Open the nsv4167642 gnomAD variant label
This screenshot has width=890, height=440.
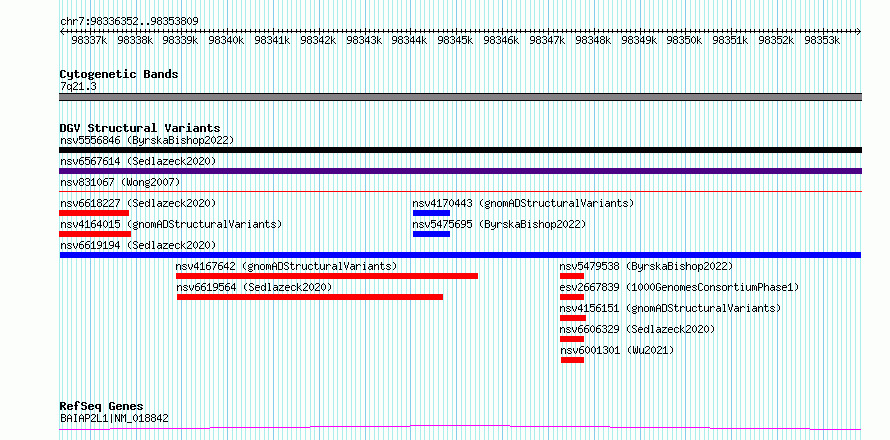click(286, 266)
